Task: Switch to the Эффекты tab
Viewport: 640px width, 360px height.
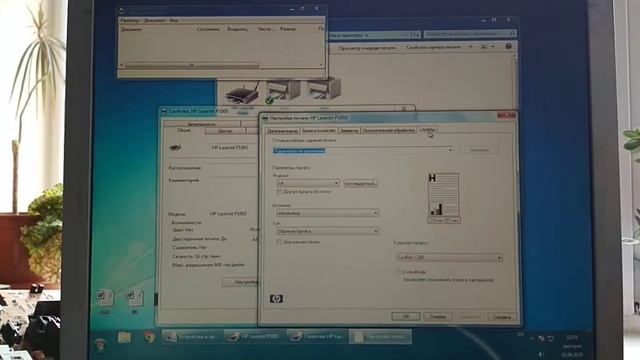Action: [x=349, y=130]
